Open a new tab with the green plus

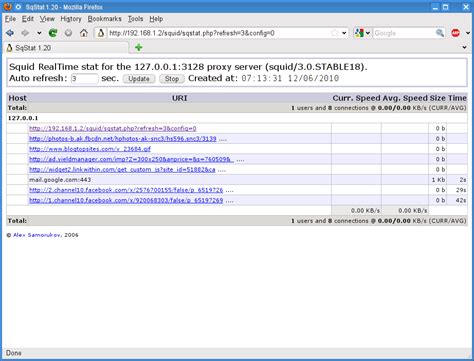pyautogui.click(x=139, y=48)
